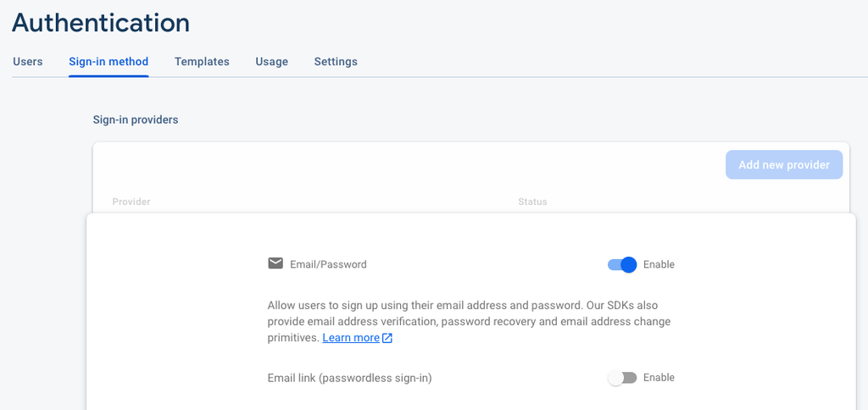The height and width of the screenshot is (410, 868).
Task: Click the Email/Password provider label
Action: (328, 264)
